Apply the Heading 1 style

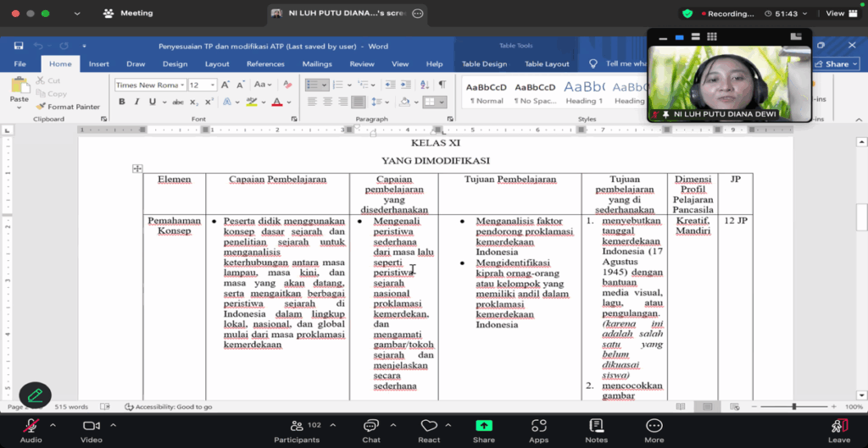click(x=584, y=93)
